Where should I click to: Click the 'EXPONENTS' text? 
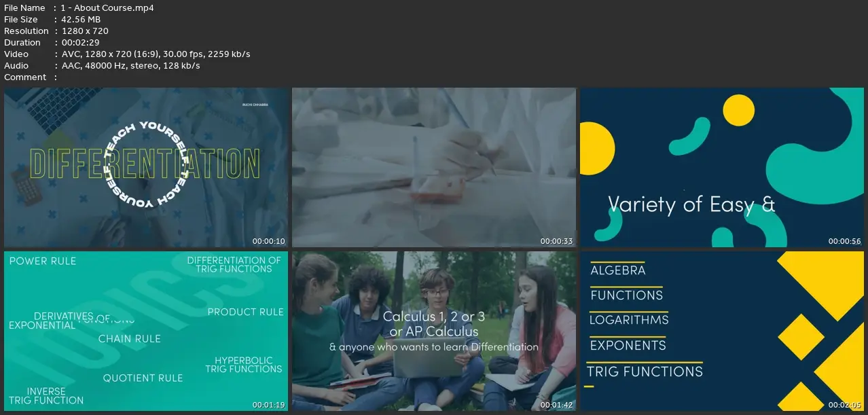pyautogui.click(x=628, y=346)
